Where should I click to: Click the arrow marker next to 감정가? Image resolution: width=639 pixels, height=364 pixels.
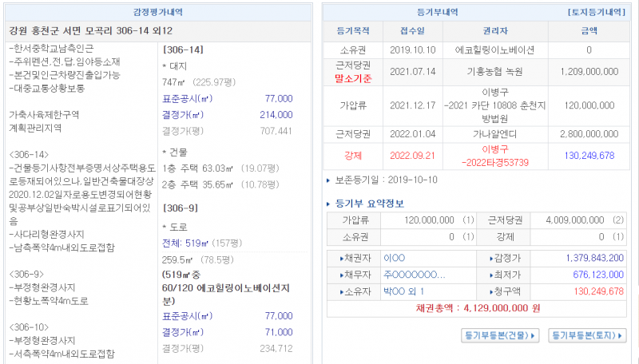click(490, 258)
